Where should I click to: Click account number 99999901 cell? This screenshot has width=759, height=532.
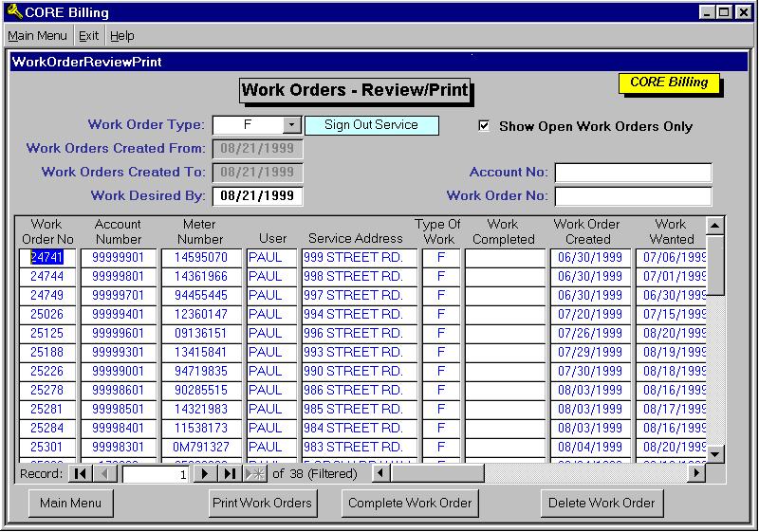click(x=119, y=257)
